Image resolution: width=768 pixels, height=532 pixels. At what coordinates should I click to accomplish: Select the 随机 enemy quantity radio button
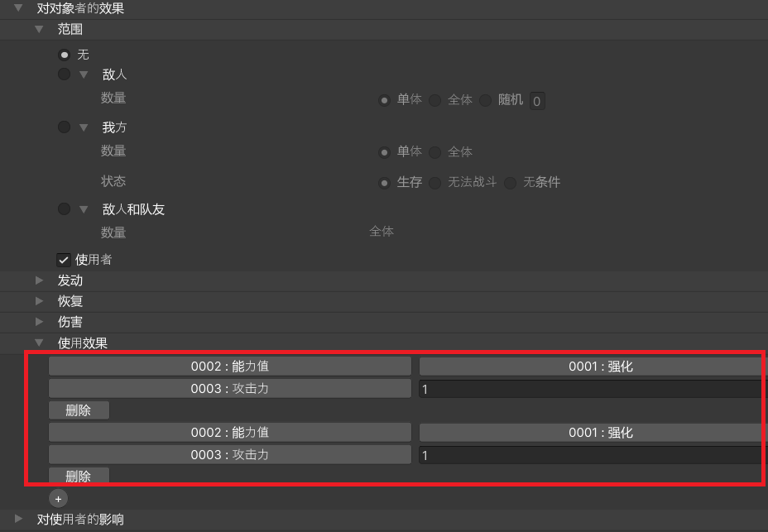[486, 100]
